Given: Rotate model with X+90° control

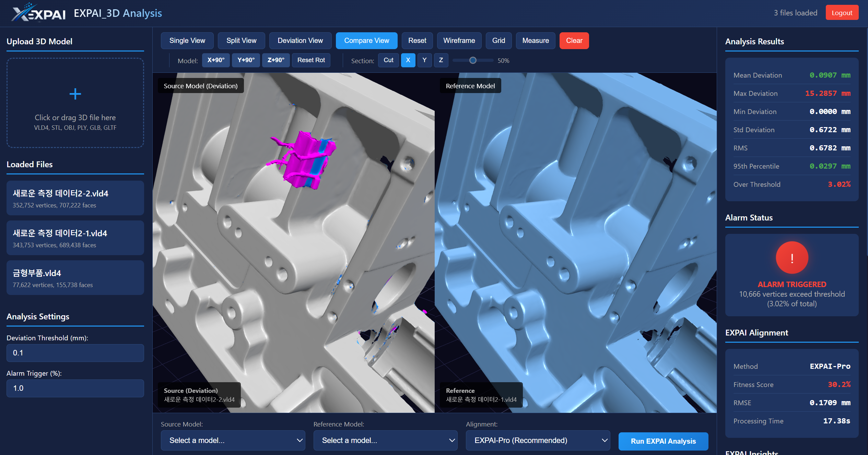Looking at the screenshot, I should coord(215,60).
